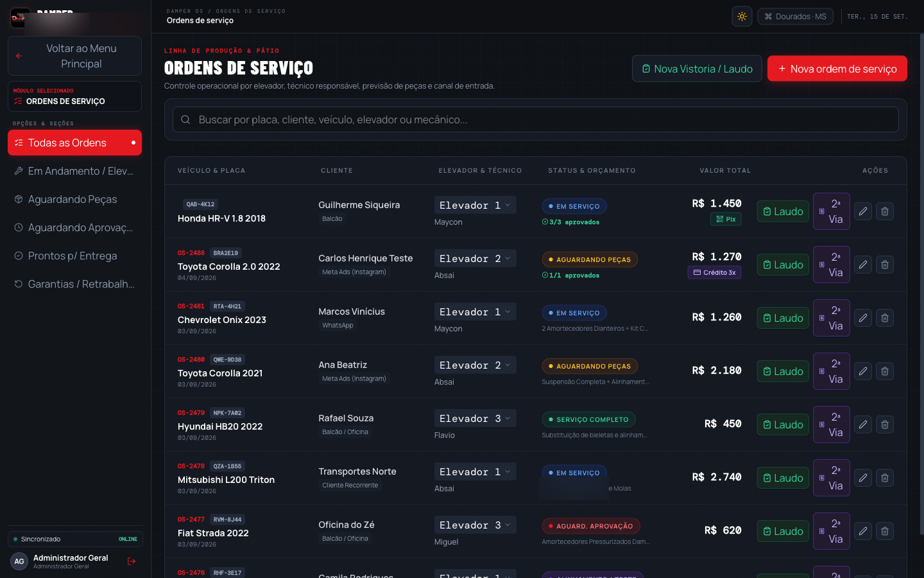Click the QAB-4K12 plate tag
The width and height of the screenshot is (924, 578).
200,204
